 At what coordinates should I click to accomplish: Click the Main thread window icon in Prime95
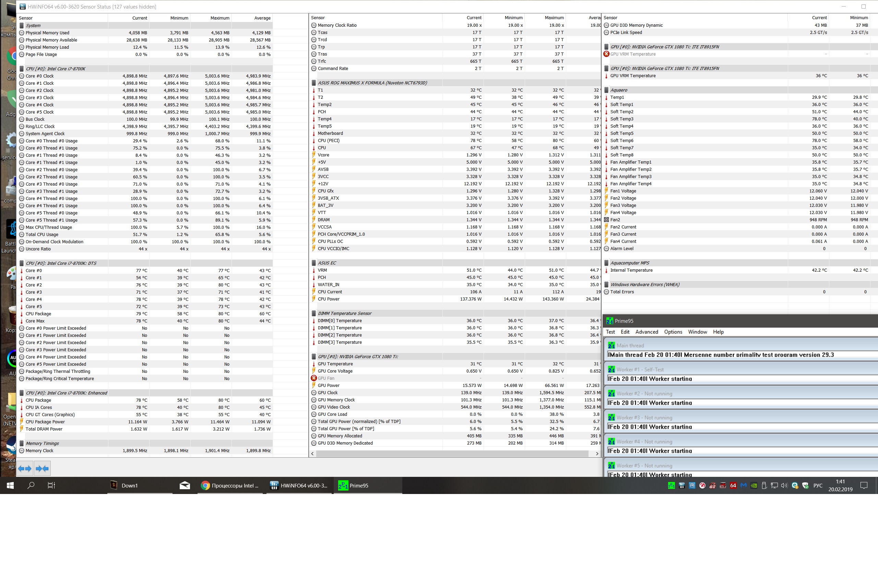(x=612, y=345)
